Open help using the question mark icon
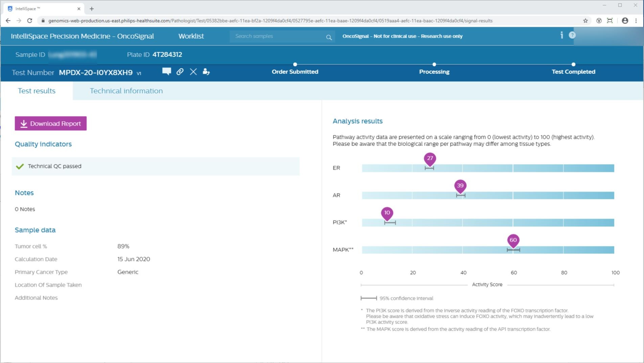This screenshot has height=363, width=644. (572, 34)
